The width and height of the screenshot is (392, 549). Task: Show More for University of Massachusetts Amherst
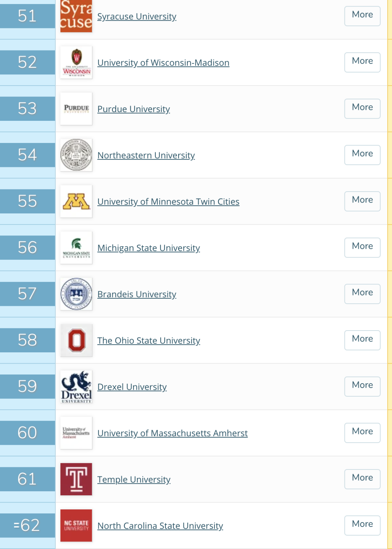(x=362, y=433)
